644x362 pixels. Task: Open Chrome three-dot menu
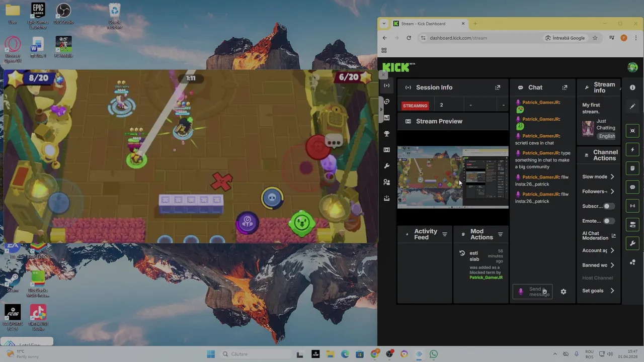click(x=635, y=38)
